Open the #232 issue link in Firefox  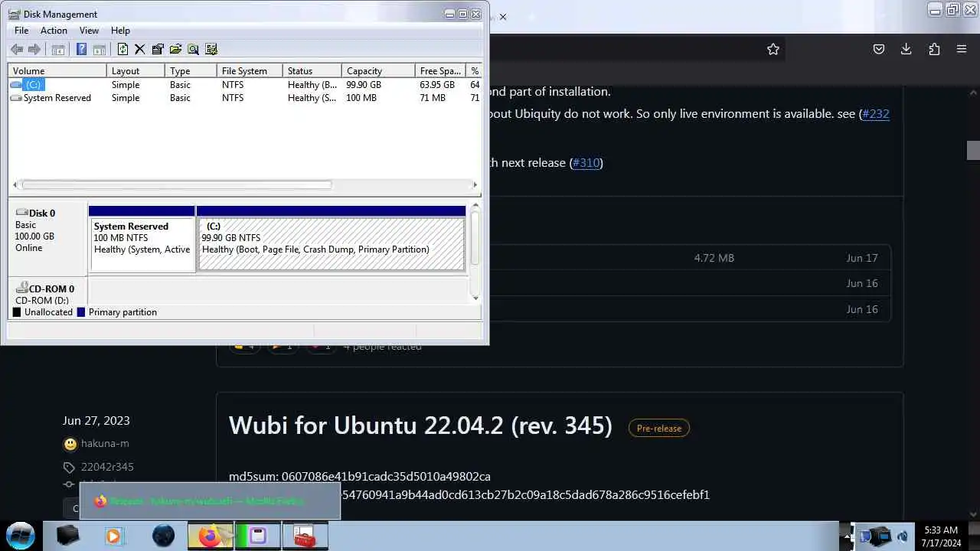coord(875,114)
